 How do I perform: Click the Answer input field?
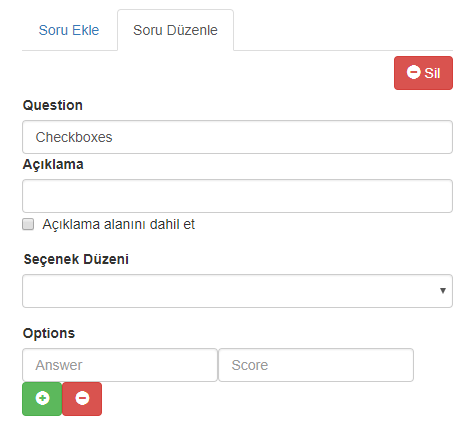(x=120, y=365)
